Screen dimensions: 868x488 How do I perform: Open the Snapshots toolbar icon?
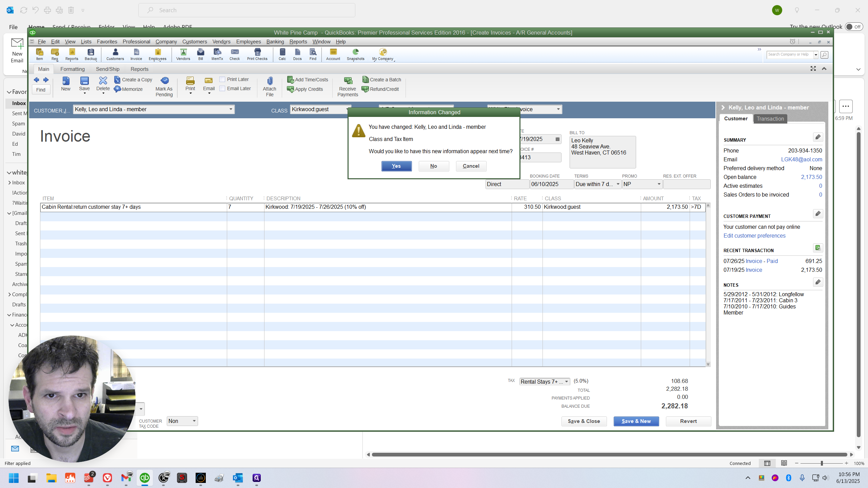tap(355, 52)
